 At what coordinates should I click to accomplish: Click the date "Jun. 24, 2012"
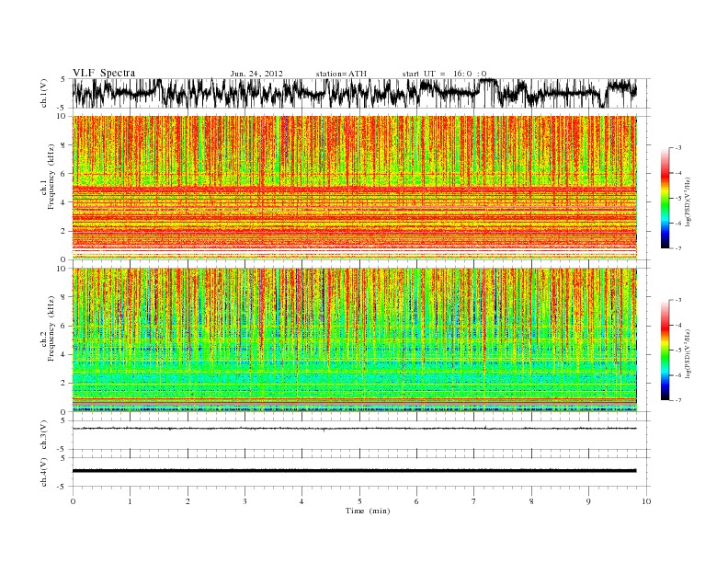click(x=256, y=74)
